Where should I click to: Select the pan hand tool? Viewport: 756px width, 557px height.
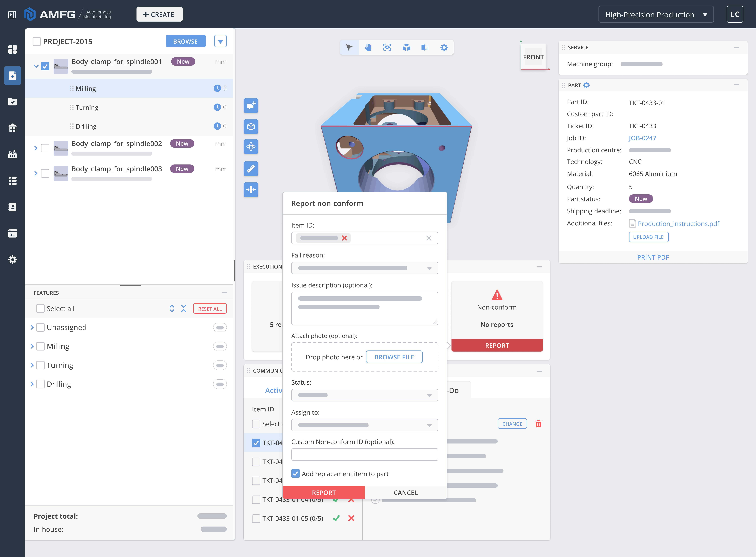pyautogui.click(x=368, y=48)
